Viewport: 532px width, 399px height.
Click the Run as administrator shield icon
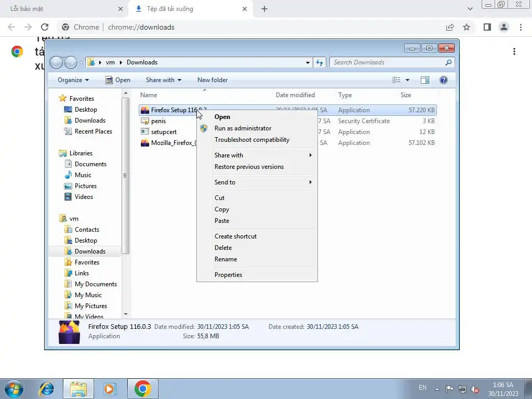click(204, 128)
